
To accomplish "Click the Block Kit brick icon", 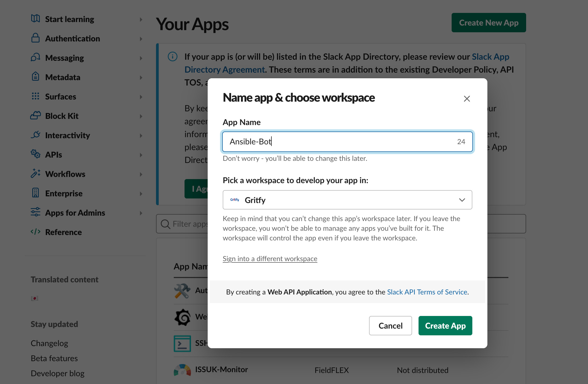I will pos(36,115).
